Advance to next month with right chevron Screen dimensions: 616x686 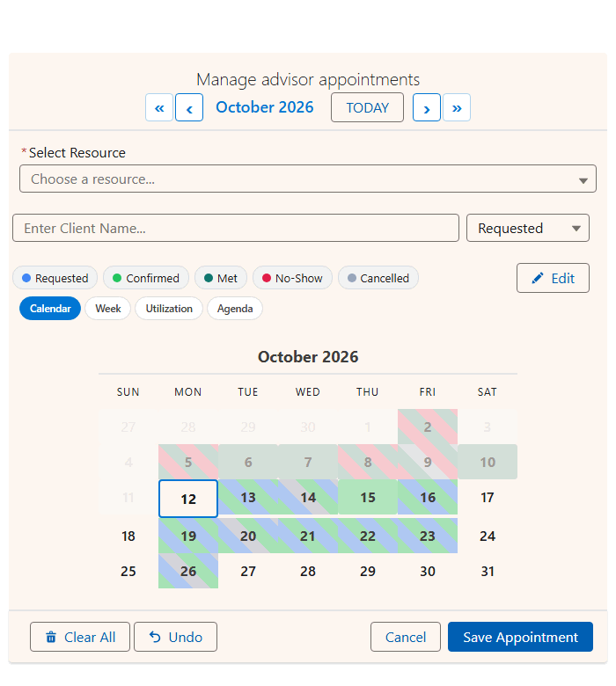point(427,107)
